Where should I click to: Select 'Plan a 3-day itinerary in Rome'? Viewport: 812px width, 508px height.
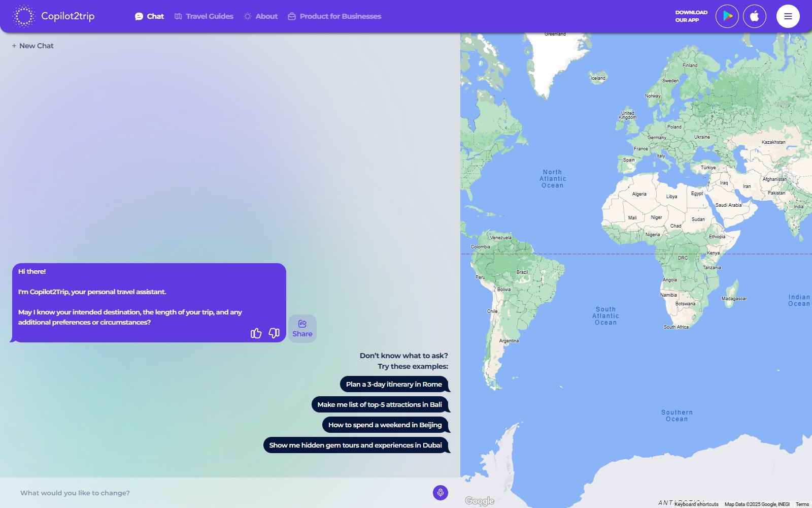394,384
